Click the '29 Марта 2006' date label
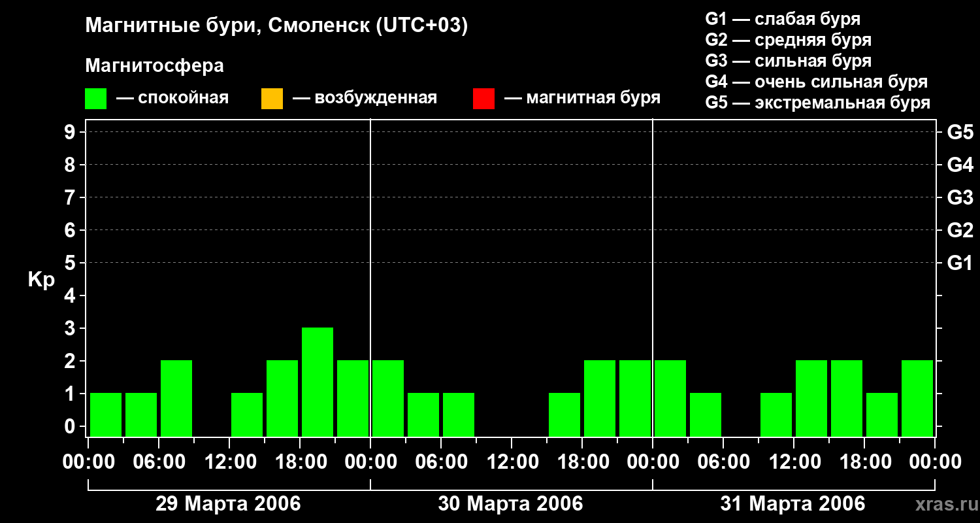 tap(228, 504)
